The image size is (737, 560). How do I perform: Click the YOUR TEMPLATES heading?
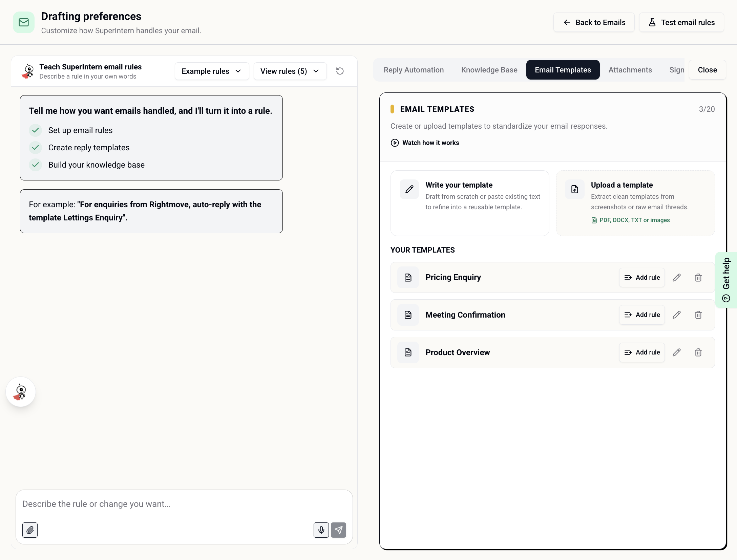coord(422,250)
